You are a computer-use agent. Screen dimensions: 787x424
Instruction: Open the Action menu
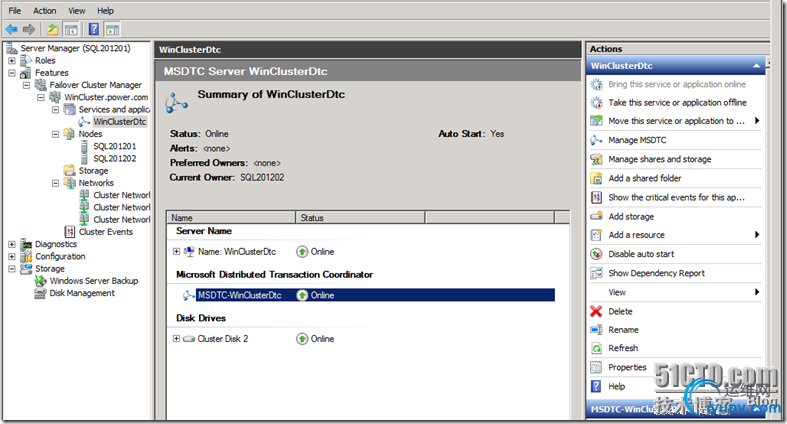coord(45,11)
